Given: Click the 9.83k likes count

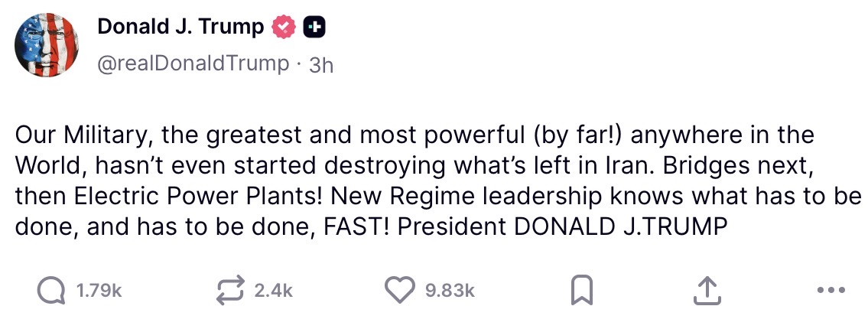Looking at the screenshot, I should tap(450, 291).
